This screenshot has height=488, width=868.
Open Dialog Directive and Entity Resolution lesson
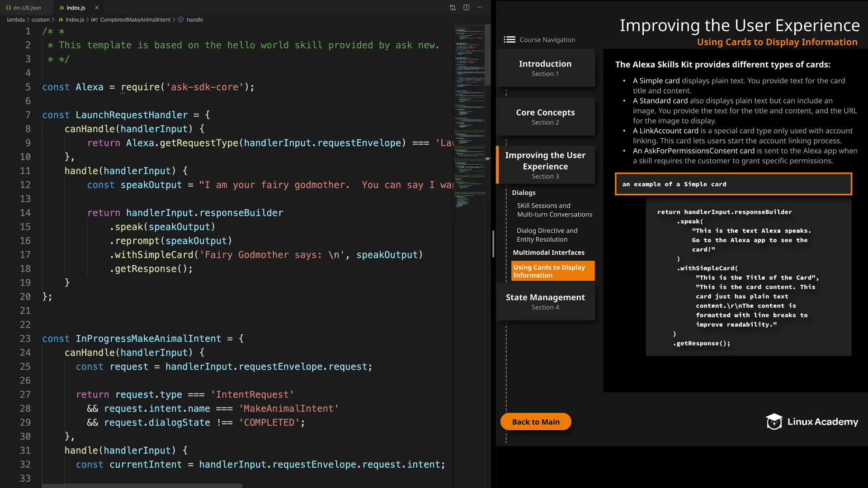547,235
